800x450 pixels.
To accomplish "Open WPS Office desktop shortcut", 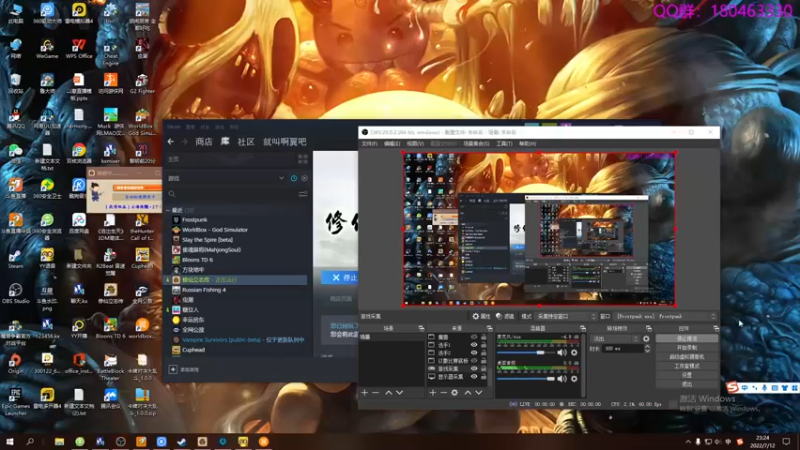I will [79, 49].
